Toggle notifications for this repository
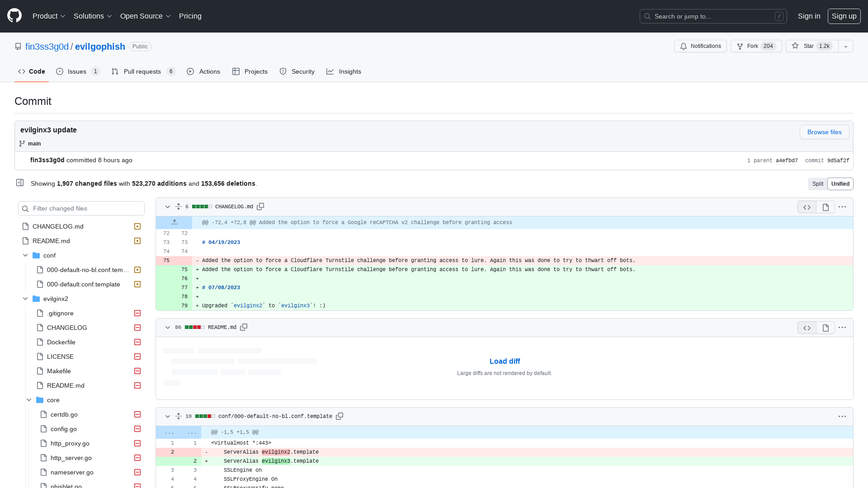 (700, 46)
